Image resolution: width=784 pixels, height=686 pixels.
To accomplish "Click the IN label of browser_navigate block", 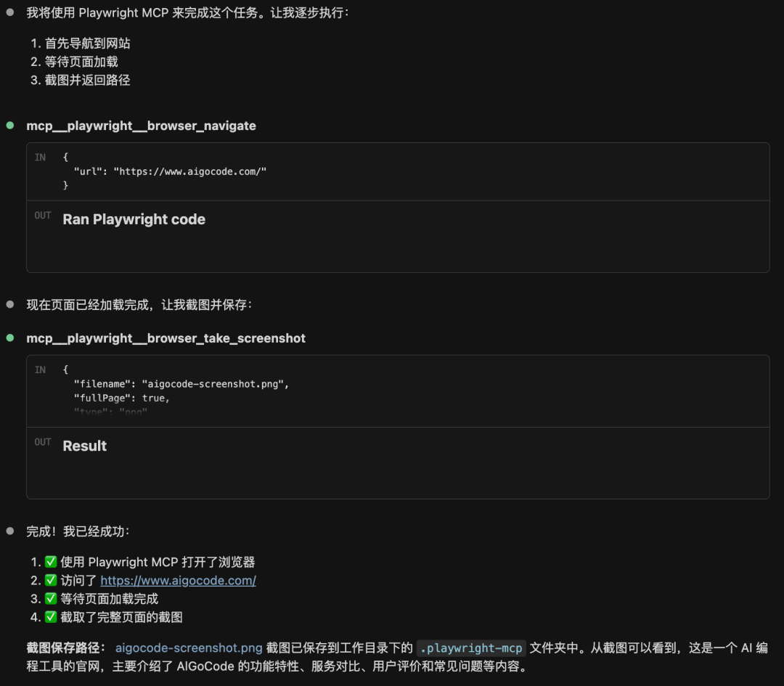I will (x=40, y=158).
